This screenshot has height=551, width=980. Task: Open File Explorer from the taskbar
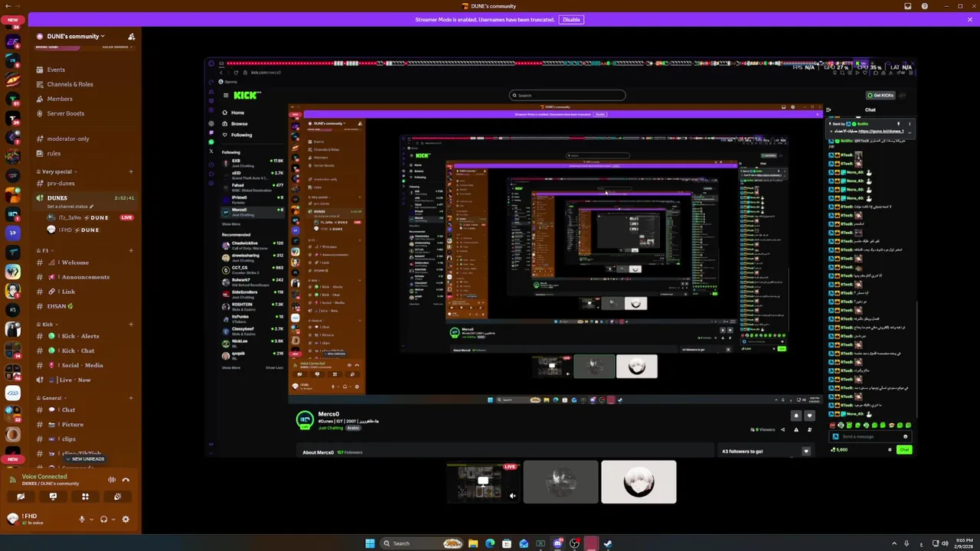[473, 543]
